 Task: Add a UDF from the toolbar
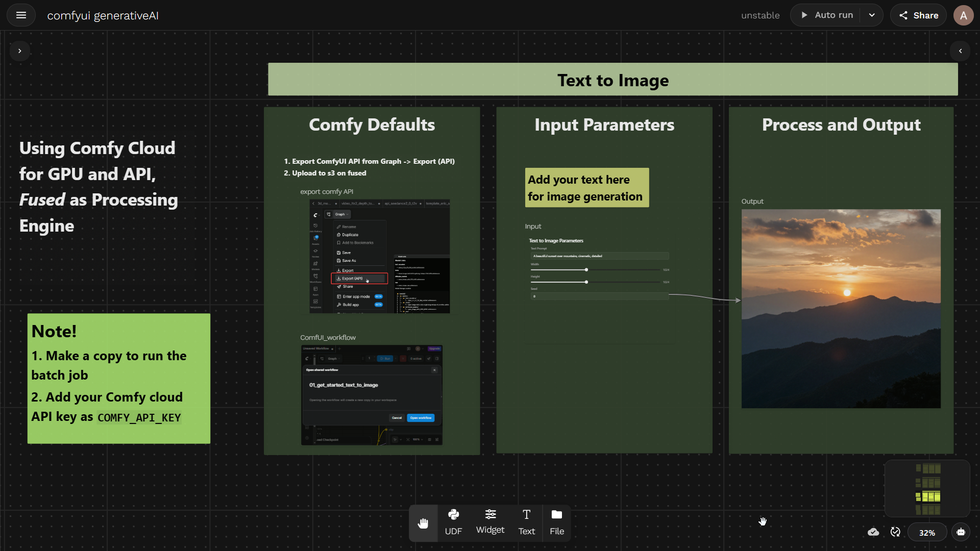pyautogui.click(x=453, y=523)
